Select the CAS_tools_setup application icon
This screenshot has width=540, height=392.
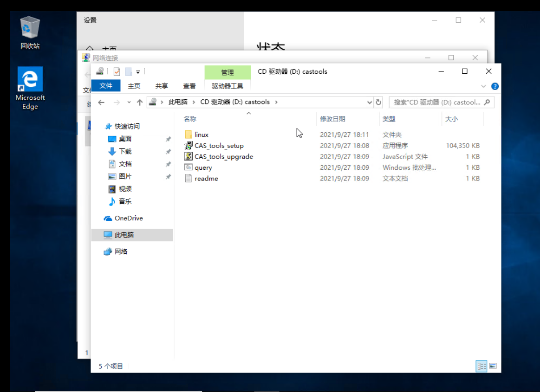click(189, 146)
